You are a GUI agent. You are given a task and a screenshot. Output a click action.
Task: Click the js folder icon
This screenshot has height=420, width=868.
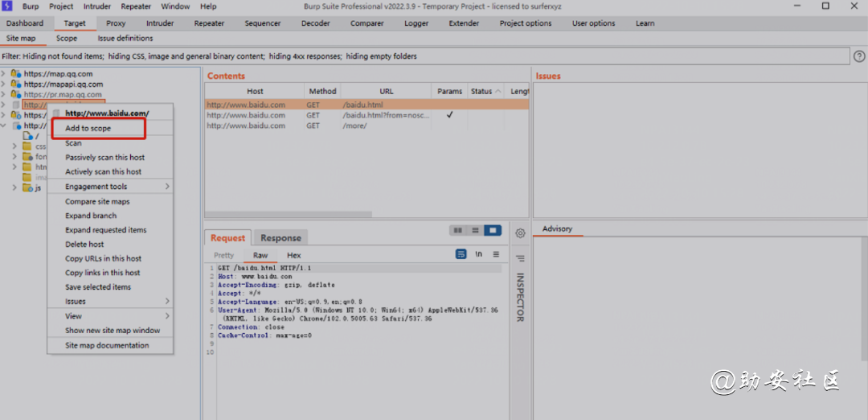[x=27, y=187]
